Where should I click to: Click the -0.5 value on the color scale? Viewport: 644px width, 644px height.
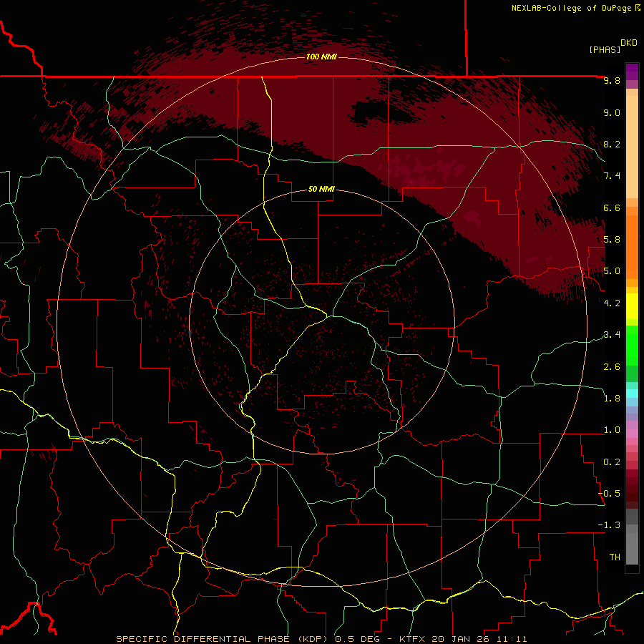pos(609,494)
